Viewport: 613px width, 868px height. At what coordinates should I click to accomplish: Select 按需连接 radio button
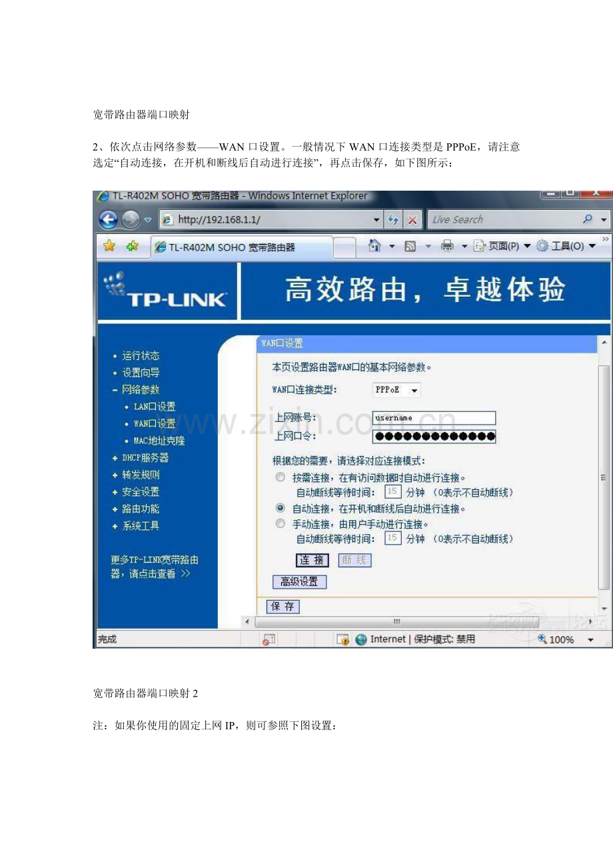pyautogui.click(x=280, y=477)
